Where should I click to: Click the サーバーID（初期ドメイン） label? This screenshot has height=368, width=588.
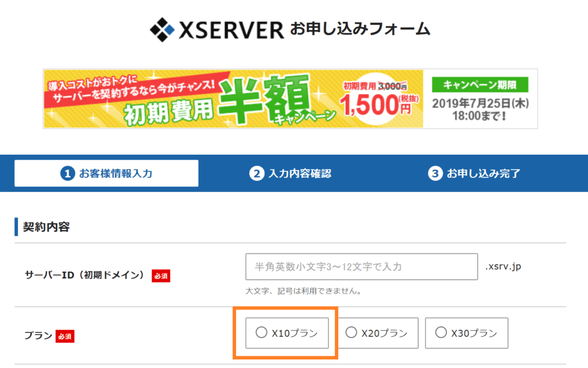pyautogui.click(x=85, y=275)
